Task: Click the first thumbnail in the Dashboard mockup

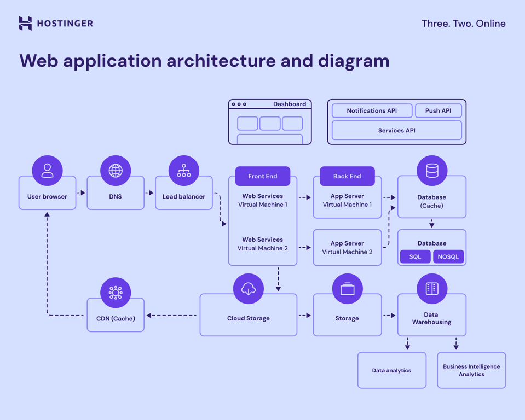Action: click(247, 123)
